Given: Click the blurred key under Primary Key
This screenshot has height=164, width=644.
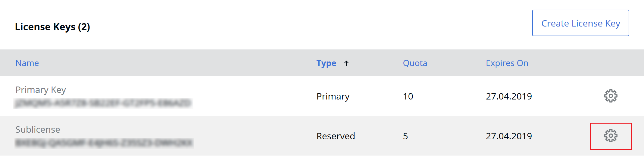Looking at the screenshot, I should coord(103,103).
